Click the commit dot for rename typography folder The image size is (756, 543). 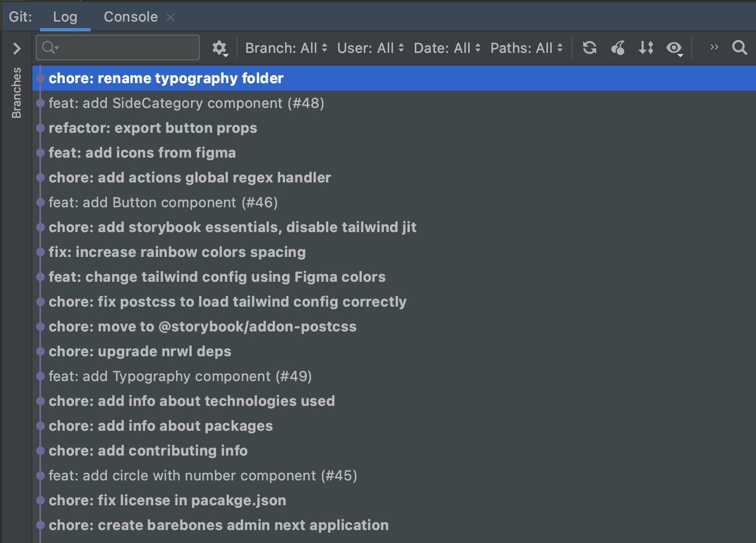click(40, 78)
